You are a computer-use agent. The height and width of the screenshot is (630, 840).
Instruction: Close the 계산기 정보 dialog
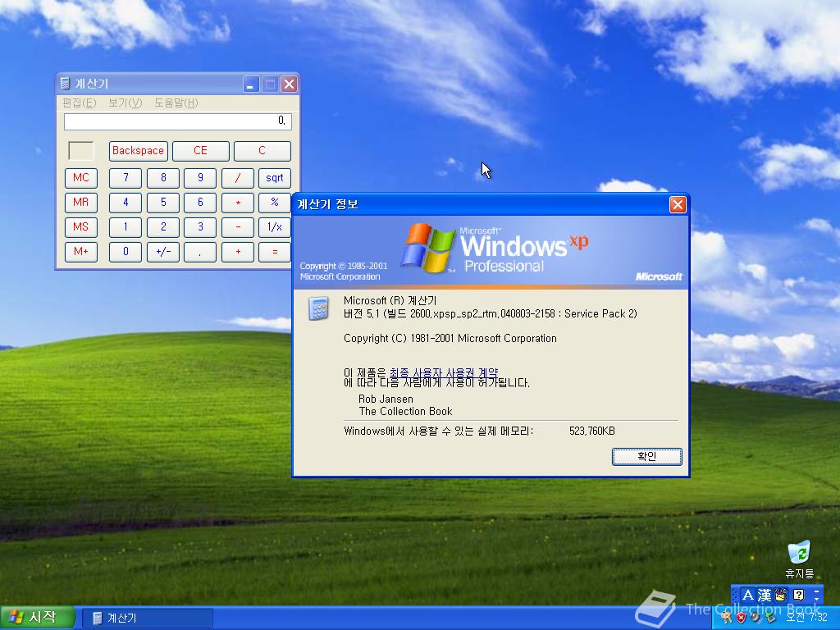(x=678, y=204)
